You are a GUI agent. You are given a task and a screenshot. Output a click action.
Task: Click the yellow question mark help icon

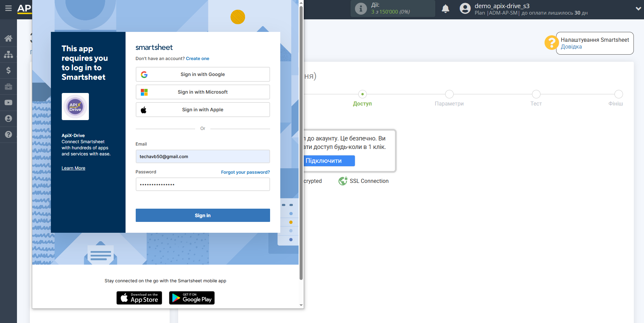(x=552, y=43)
